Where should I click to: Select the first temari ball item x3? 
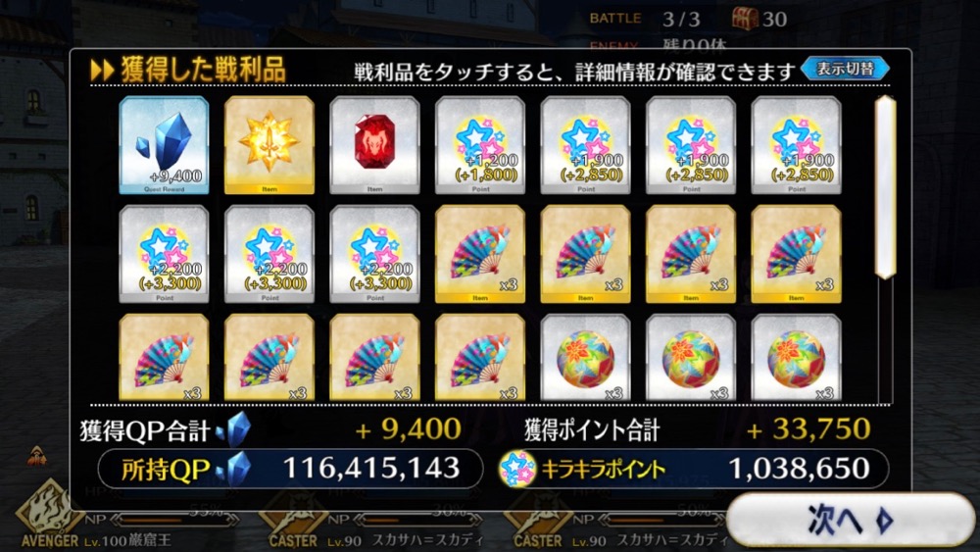(x=586, y=358)
